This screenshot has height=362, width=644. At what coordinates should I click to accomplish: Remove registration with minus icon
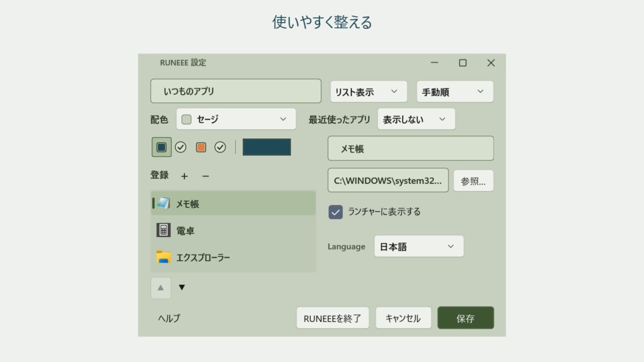point(206,176)
